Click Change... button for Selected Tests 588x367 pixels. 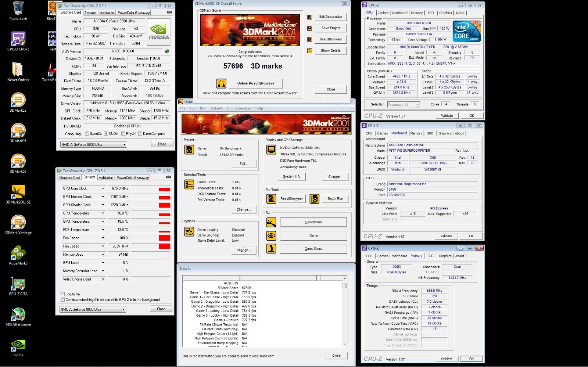pos(243,210)
